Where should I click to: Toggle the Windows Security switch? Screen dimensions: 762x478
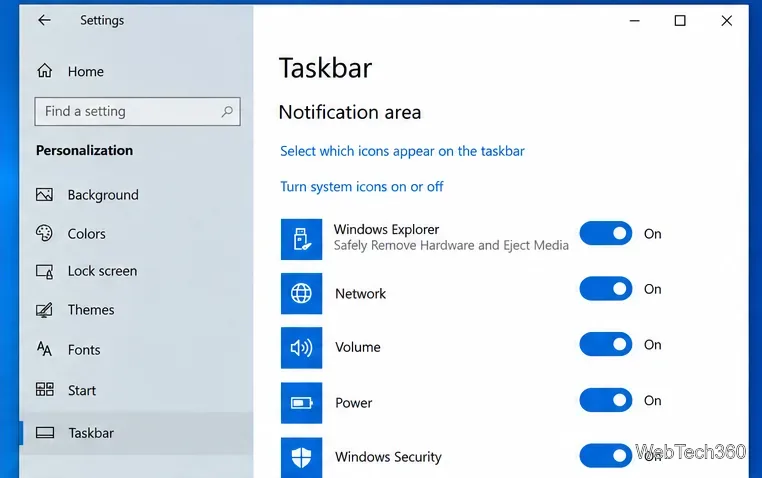(x=606, y=456)
